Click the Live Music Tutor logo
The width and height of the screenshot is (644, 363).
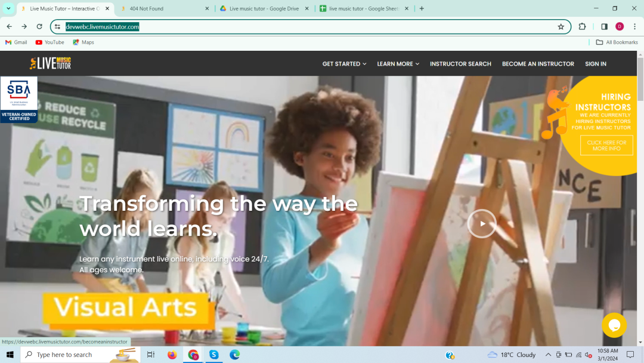coord(51,63)
